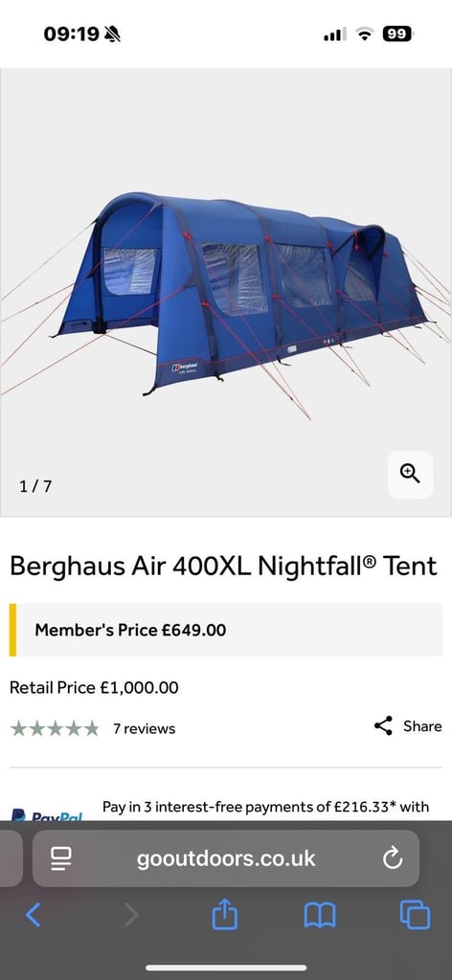Open the 7 reviews link
Viewport: 452px width, 980px height.
coord(144,728)
